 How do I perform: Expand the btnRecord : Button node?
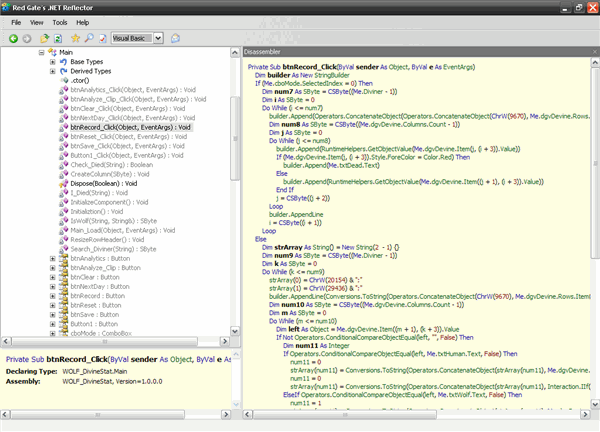point(52,296)
